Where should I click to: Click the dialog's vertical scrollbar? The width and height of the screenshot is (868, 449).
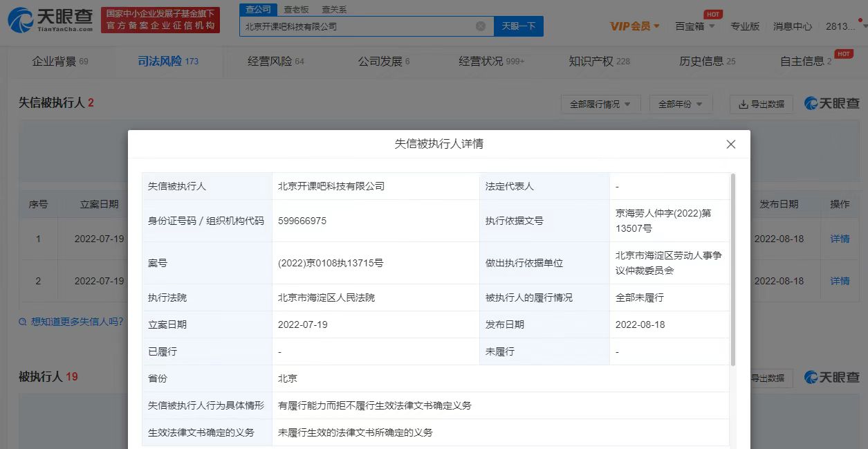click(x=732, y=270)
